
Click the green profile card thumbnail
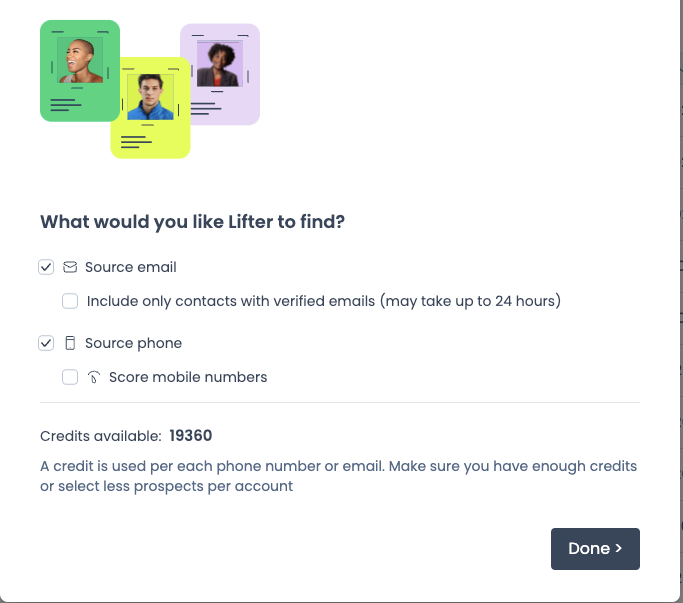[x=80, y=71]
